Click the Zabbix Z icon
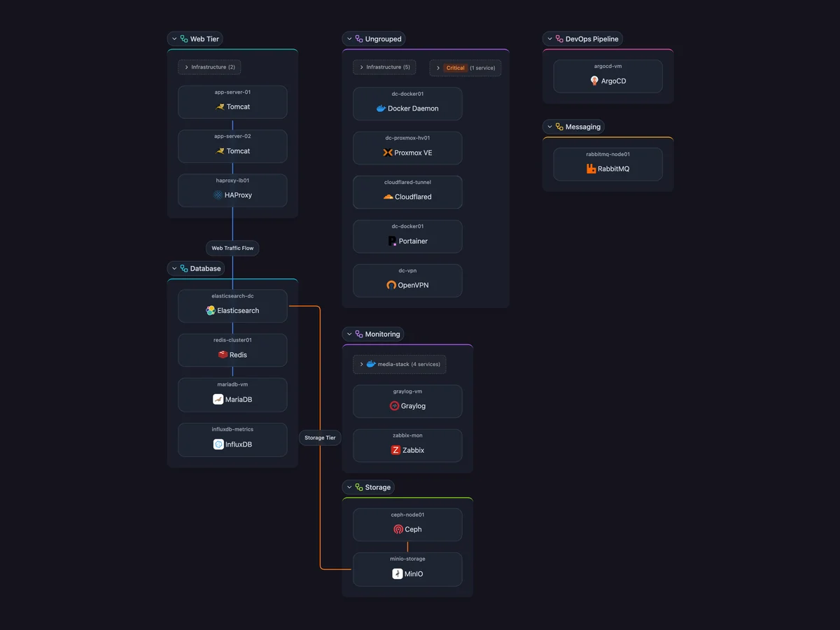This screenshot has height=630, width=840. 395,450
